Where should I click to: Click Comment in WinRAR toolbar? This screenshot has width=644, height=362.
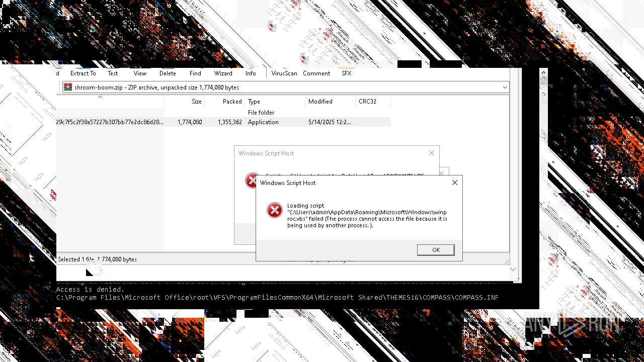point(316,73)
